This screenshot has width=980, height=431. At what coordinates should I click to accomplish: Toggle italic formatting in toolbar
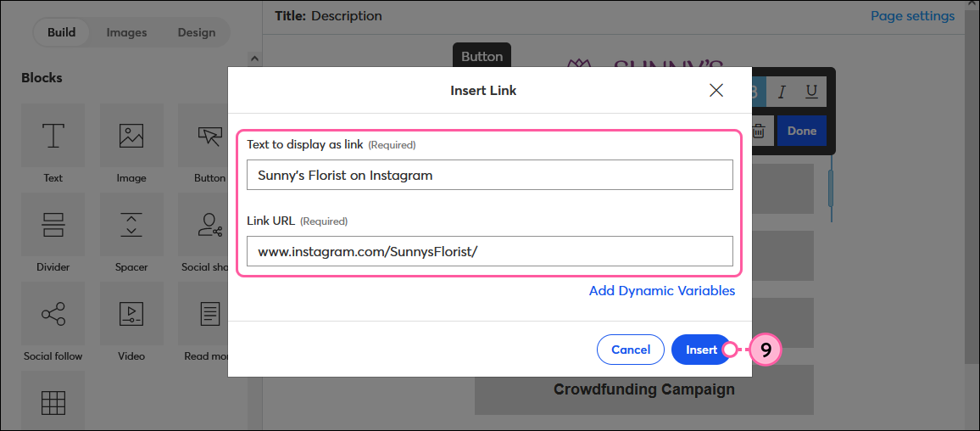(782, 92)
